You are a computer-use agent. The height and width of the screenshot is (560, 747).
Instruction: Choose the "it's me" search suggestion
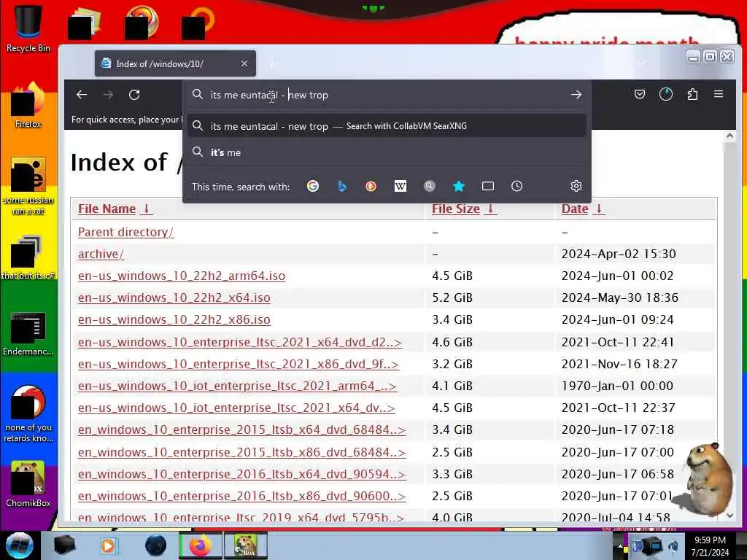[x=387, y=152]
